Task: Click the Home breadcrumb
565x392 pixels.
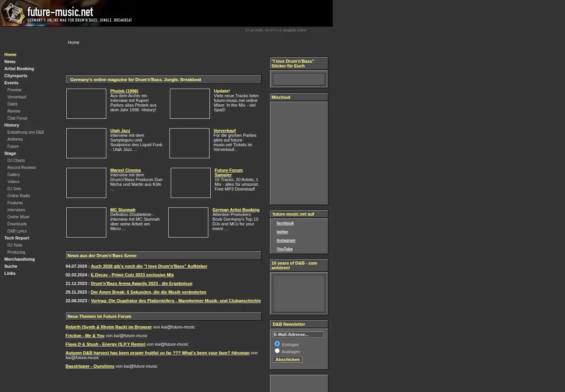Action: pyautogui.click(x=73, y=42)
